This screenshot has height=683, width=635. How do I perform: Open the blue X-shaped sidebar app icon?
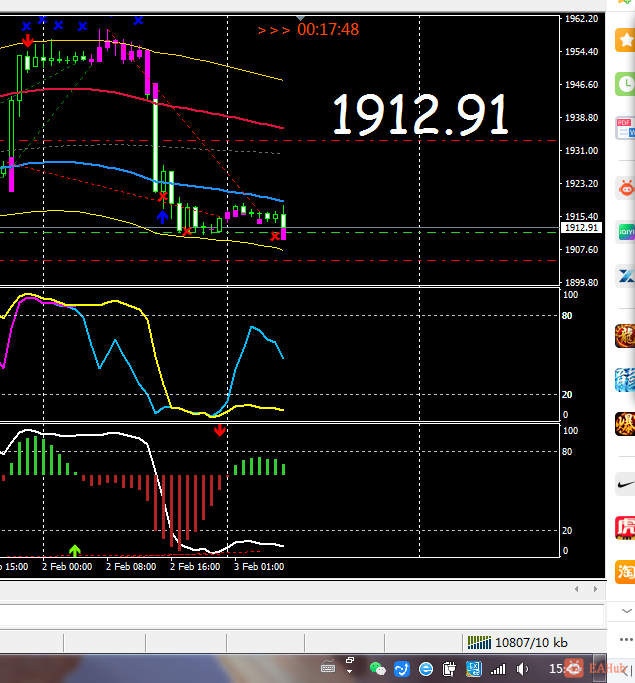[625, 275]
